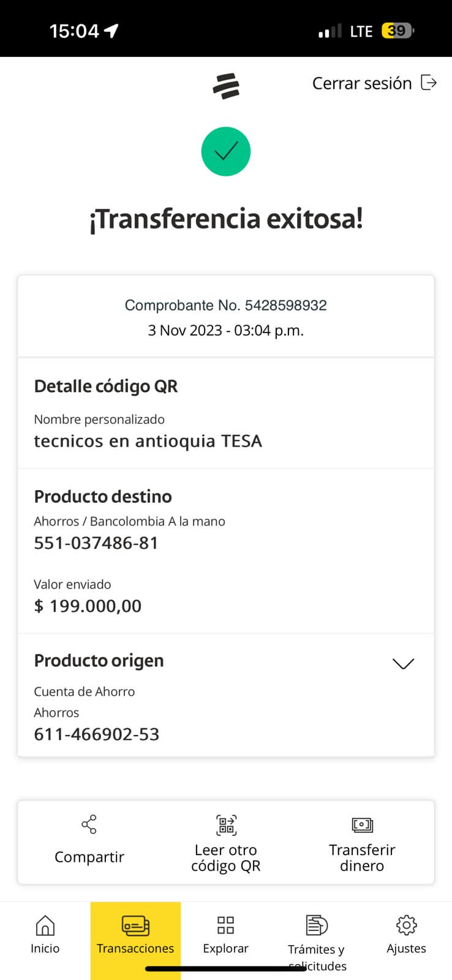
Task: Go to the Inicio tab label
Action: (x=45, y=948)
